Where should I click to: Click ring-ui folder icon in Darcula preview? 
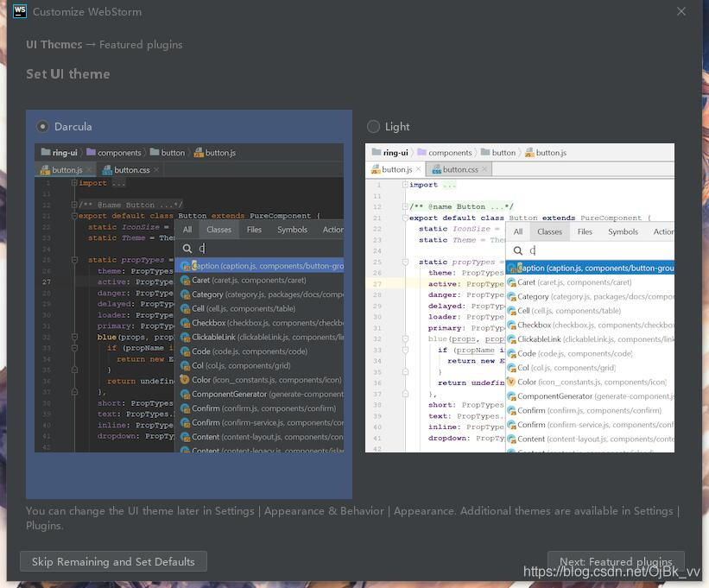pyautogui.click(x=45, y=153)
